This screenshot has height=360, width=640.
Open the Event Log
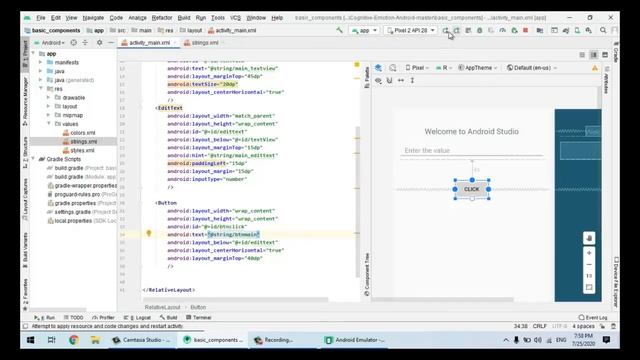(593, 317)
